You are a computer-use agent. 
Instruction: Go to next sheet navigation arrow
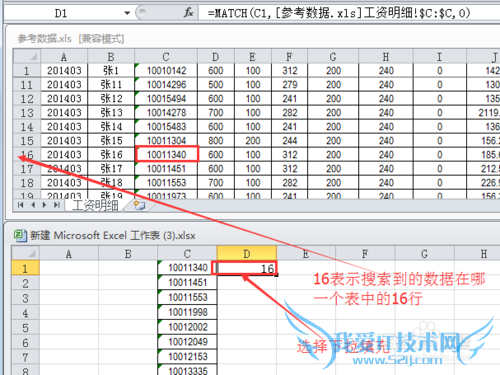coord(45,205)
